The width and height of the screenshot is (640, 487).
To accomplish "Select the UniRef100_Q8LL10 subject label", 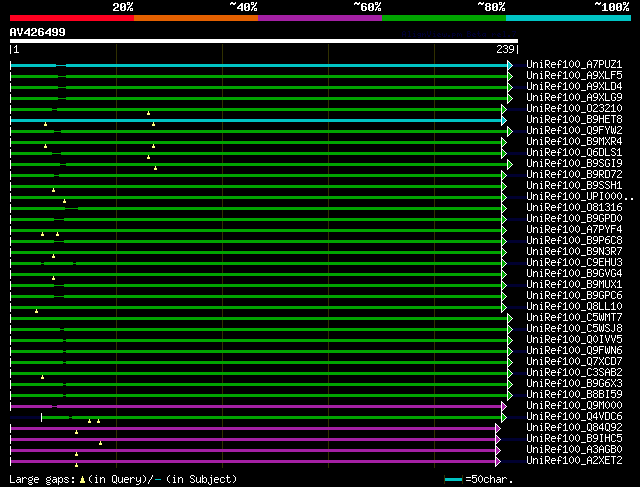I will point(574,307).
